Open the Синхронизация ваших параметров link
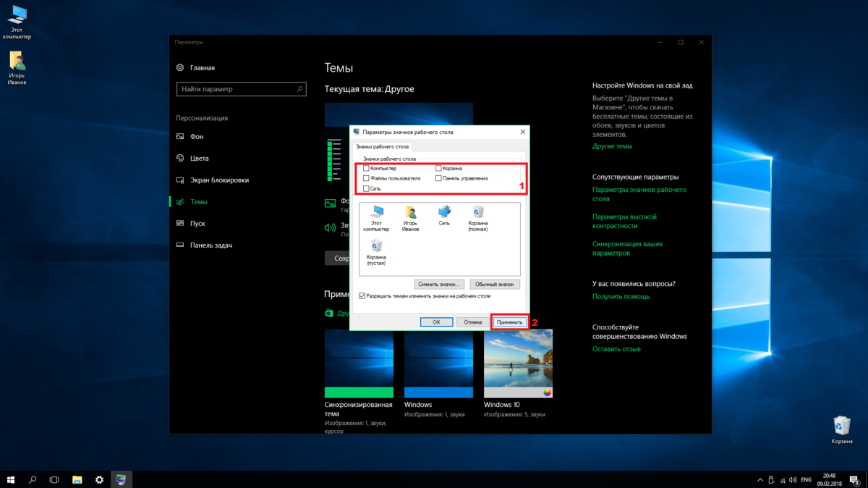 pyautogui.click(x=628, y=248)
